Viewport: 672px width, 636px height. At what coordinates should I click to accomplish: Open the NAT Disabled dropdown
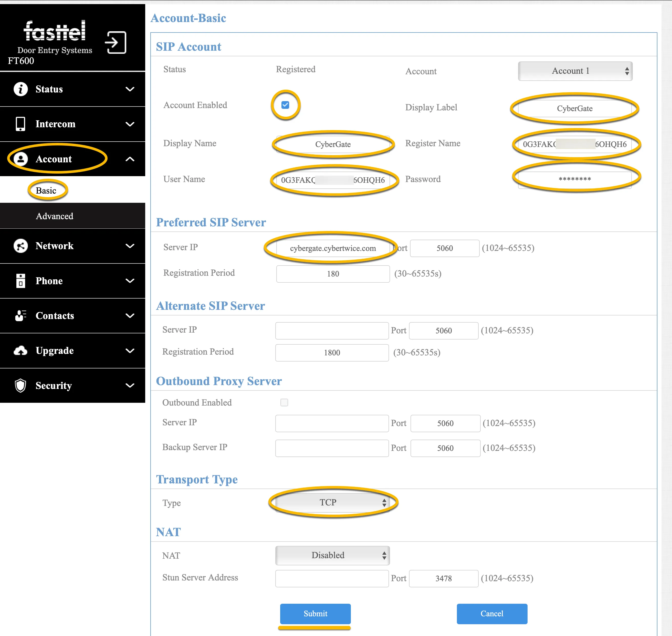(x=333, y=555)
